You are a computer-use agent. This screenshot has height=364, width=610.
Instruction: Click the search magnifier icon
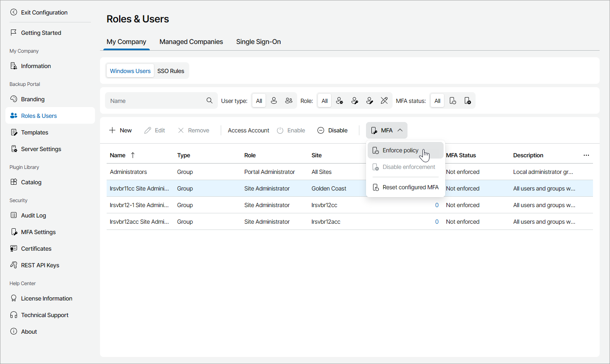tap(210, 100)
